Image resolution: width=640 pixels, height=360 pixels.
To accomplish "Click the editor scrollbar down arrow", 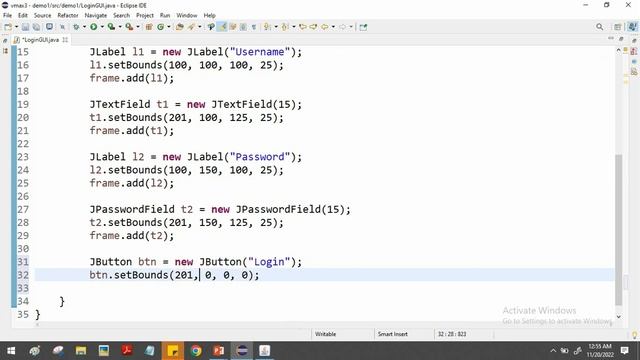I will tap(618, 317).
